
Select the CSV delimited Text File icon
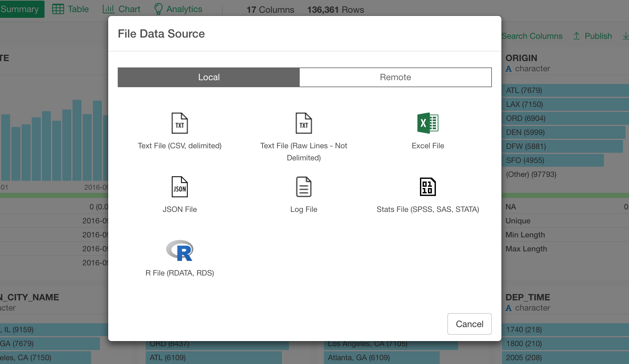click(179, 123)
